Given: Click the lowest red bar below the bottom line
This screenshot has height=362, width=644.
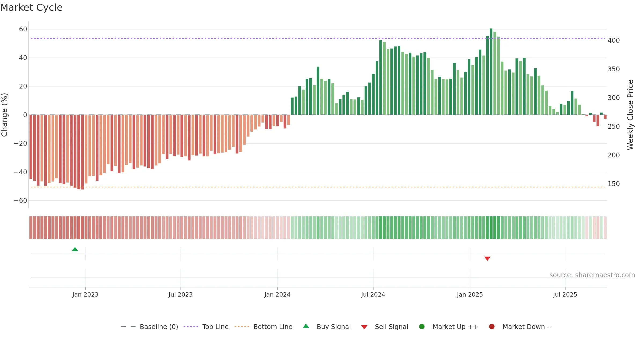Looking at the screenshot, I should click(82, 152).
